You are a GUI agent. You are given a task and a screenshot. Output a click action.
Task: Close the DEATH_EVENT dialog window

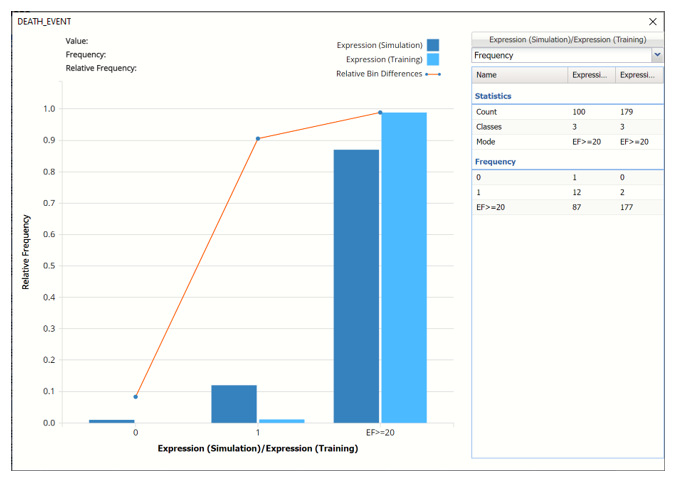pyautogui.click(x=653, y=21)
